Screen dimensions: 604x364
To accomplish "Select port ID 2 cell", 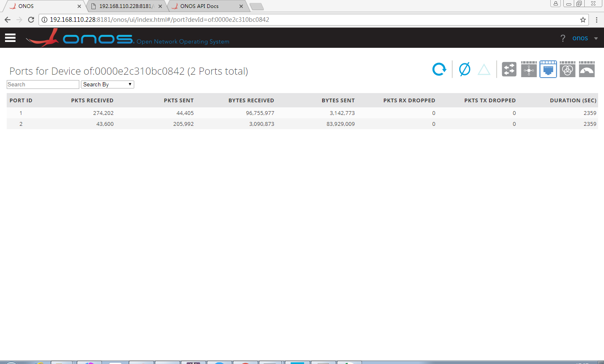I will pyautogui.click(x=21, y=124).
